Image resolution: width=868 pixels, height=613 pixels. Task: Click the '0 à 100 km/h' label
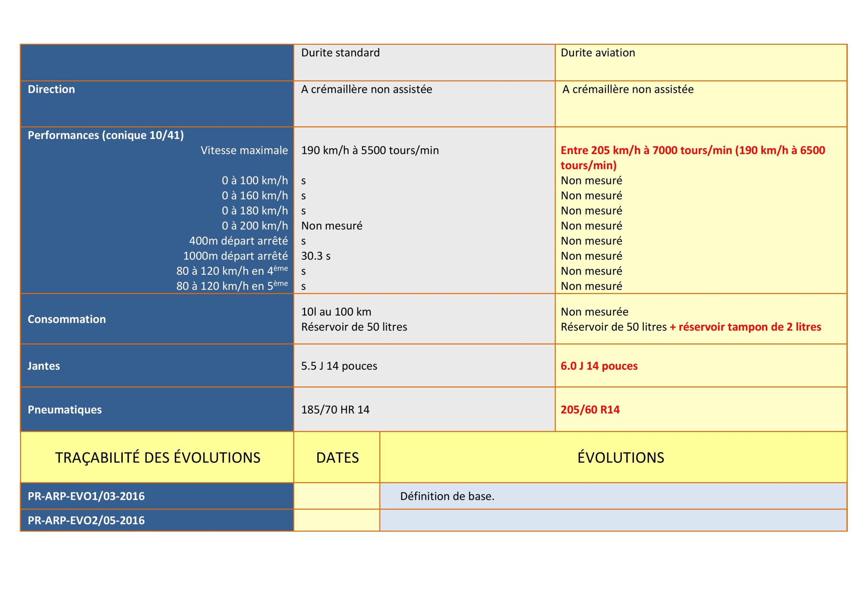click(x=255, y=181)
